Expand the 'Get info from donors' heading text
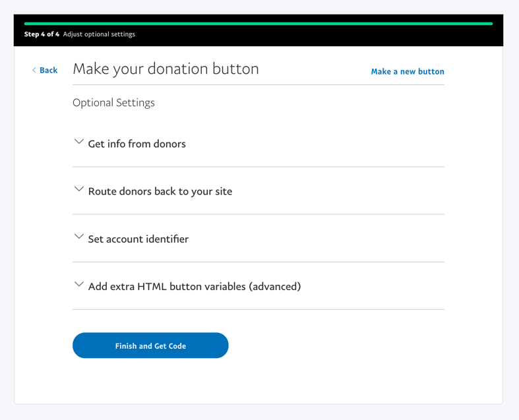This screenshot has width=519, height=420. (x=137, y=144)
